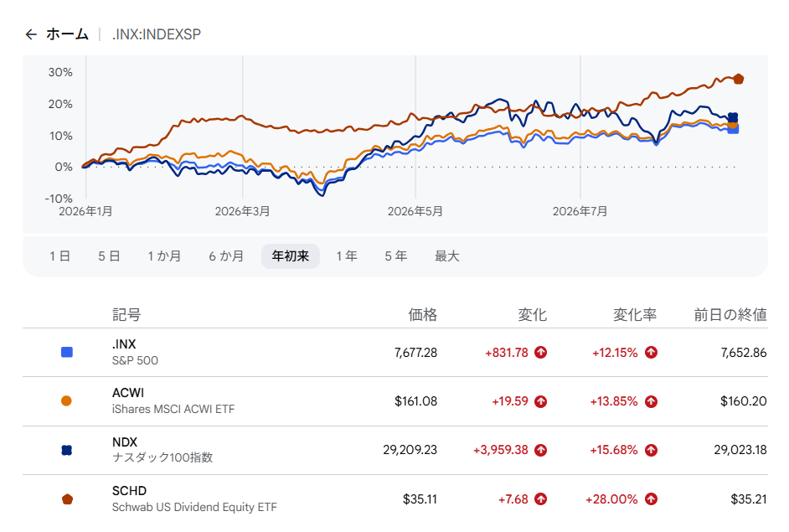Show the 最大 chart range
789x532 pixels.
click(x=446, y=256)
